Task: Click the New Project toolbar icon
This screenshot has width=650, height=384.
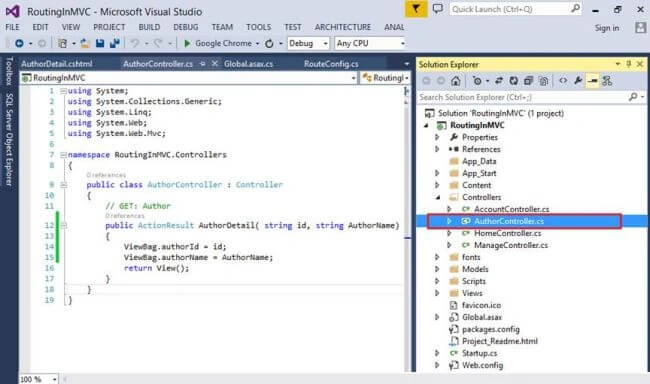Action: pyautogui.click(x=63, y=43)
